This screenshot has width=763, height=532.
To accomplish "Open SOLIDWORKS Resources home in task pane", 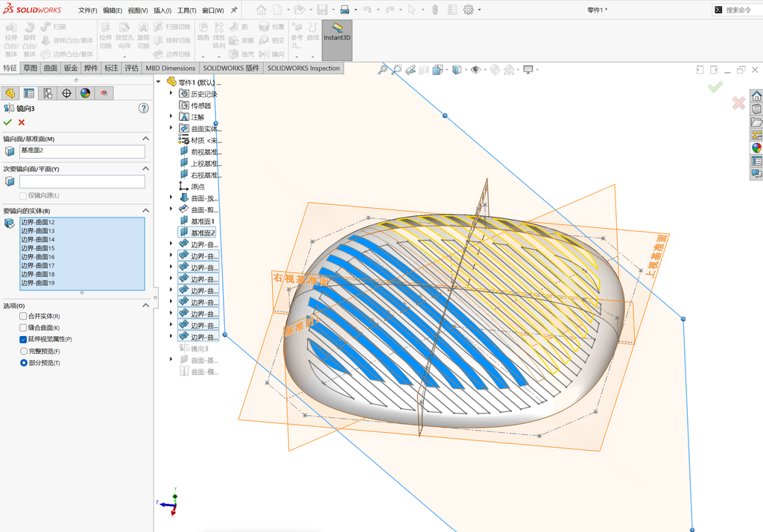I will (757, 95).
